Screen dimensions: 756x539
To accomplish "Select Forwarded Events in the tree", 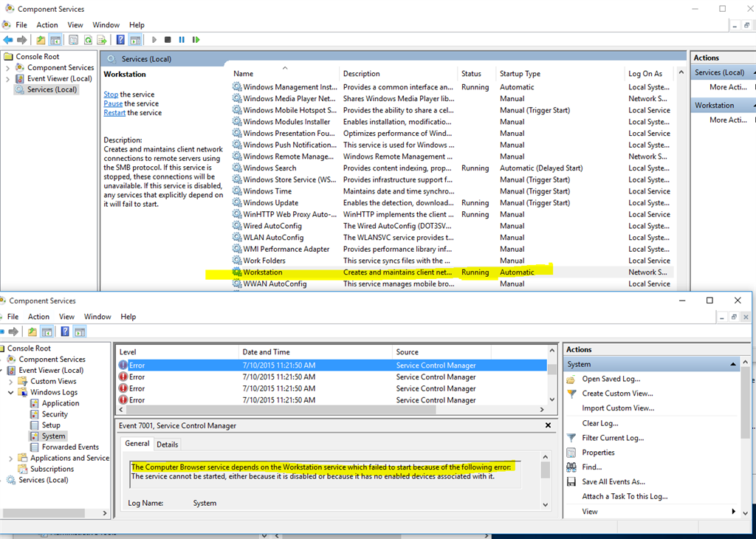I will tap(70, 447).
